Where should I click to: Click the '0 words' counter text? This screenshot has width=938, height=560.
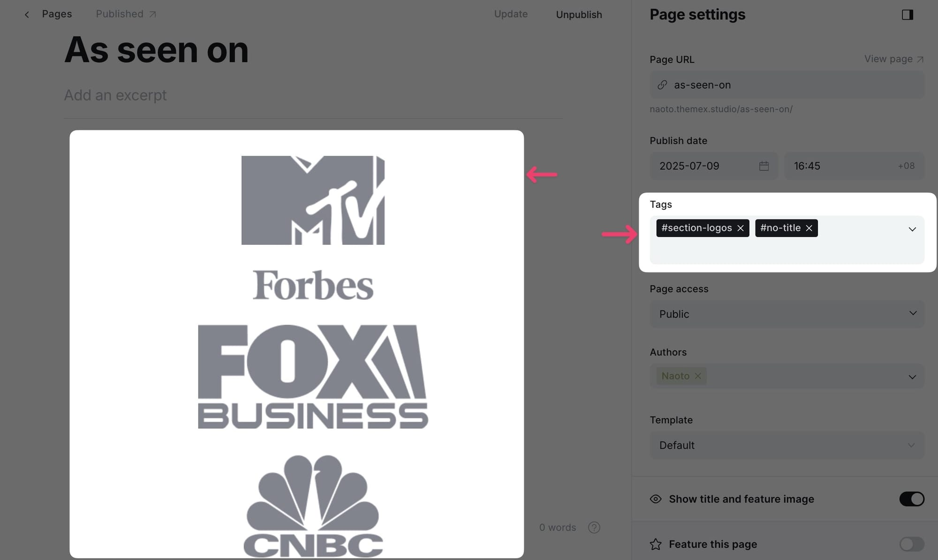(x=558, y=528)
